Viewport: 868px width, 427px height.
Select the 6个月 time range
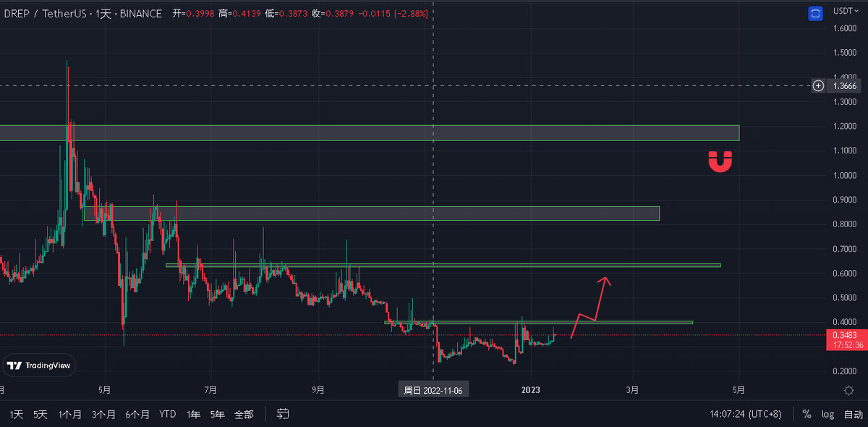point(137,415)
